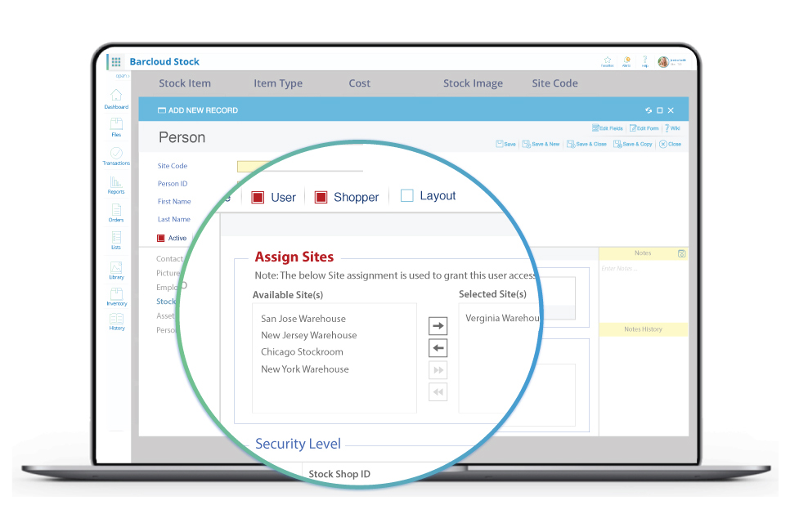799x532 pixels.
Task: Move all sites right with the double arrow
Action: [x=438, y=370]
